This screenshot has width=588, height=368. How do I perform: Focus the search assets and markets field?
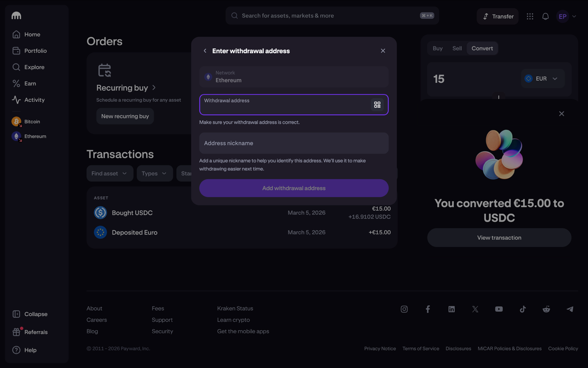pyautogui.click(x=332, y=16)
